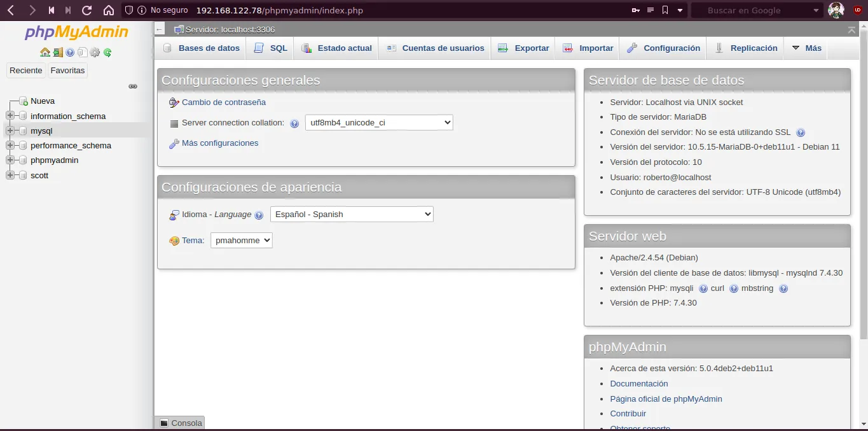Reload navigation panel green refresh icon

pyautogui.click(x=107, y=53)
